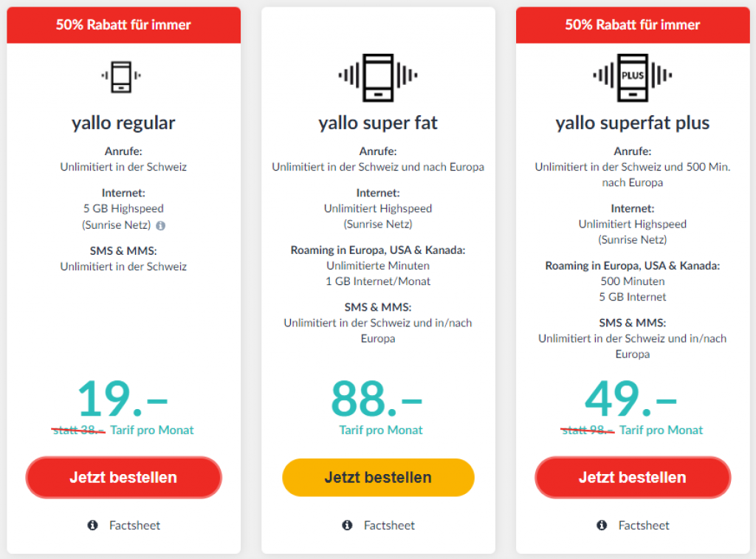
Task: Open Factsheet link for yallo super fat
Action: click(x=389, y=525)
